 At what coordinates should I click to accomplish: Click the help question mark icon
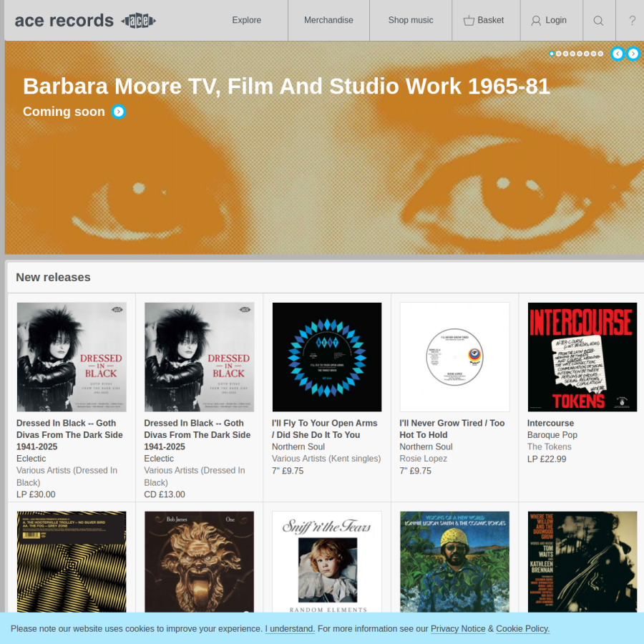coord(633,21)
